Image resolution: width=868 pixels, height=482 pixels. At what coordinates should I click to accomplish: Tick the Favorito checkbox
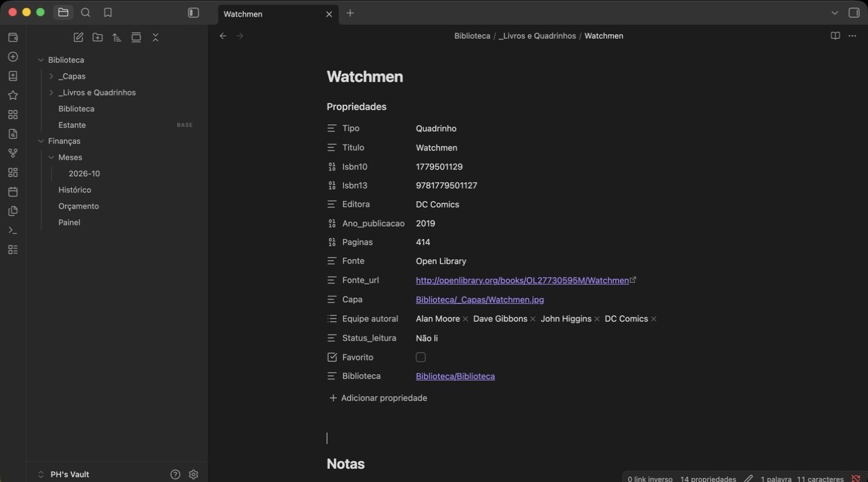pyautogui.click(x=421, y=357)
